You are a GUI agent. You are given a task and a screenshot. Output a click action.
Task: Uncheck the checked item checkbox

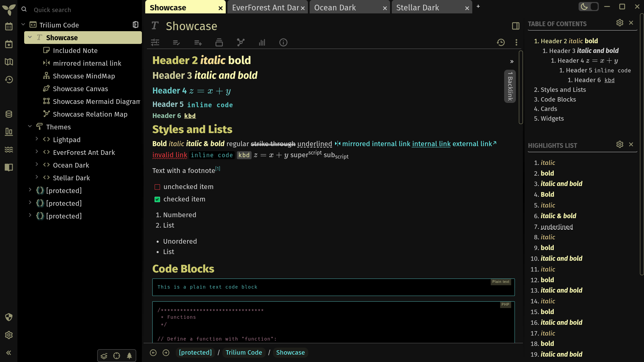[157, 199]
